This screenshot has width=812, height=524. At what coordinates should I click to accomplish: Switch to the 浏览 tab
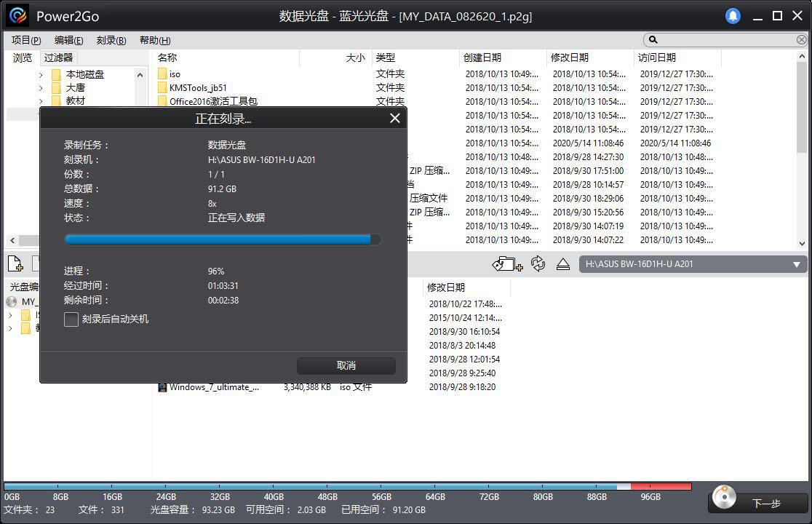click(x=23, y=57)
